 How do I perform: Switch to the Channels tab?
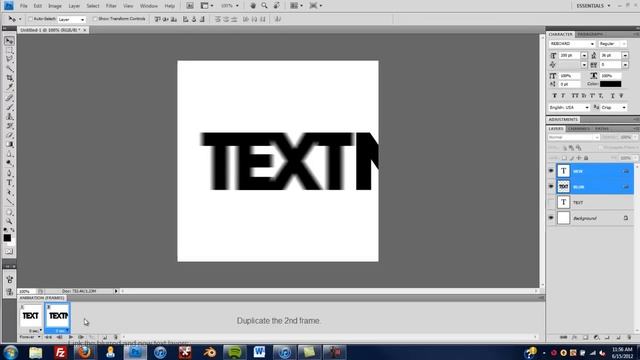point(579,129)
